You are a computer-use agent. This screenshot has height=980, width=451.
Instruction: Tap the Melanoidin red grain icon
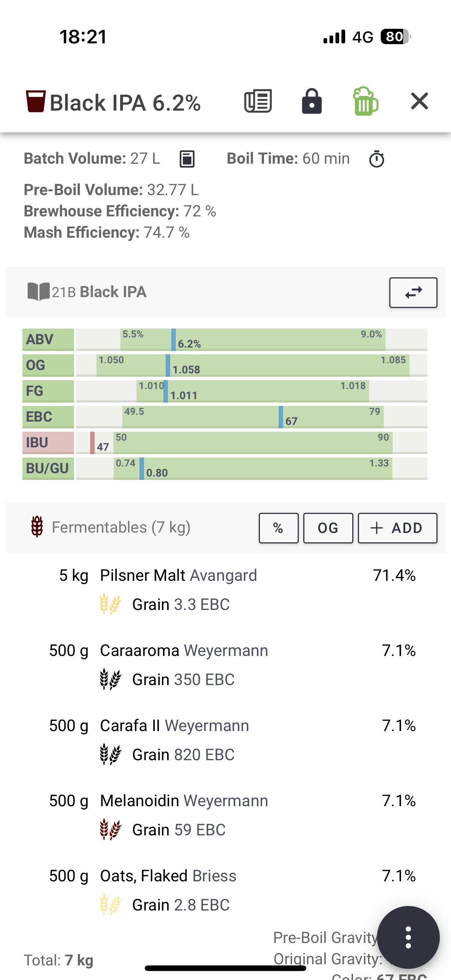pos(110,830)
